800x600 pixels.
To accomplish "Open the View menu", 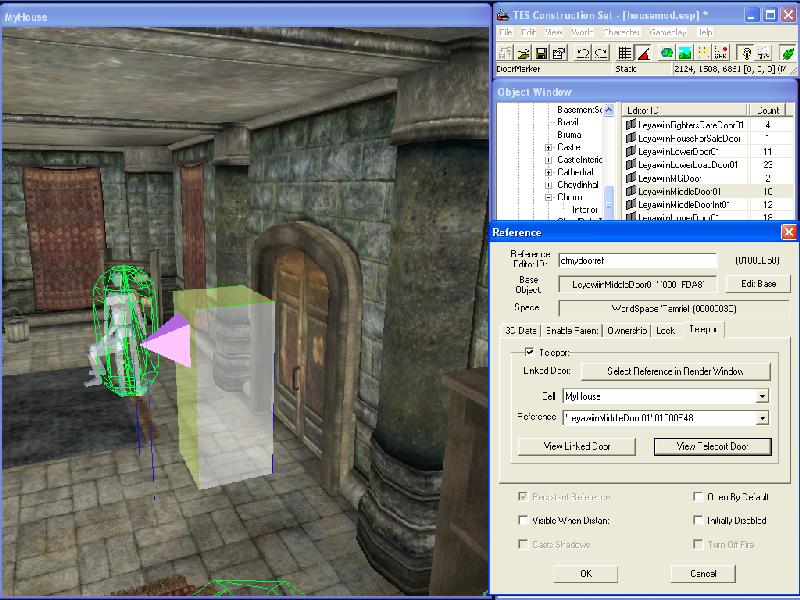I will [x=554, y=32].
